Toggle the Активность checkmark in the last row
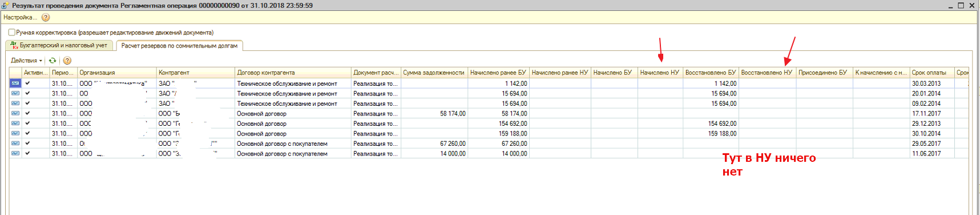 tap(27, 153)
